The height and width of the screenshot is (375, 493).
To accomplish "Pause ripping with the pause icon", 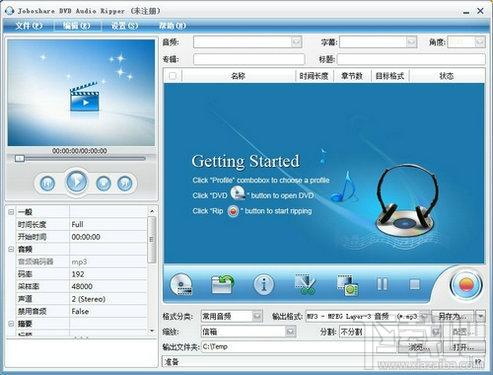I will click(382, 284).
